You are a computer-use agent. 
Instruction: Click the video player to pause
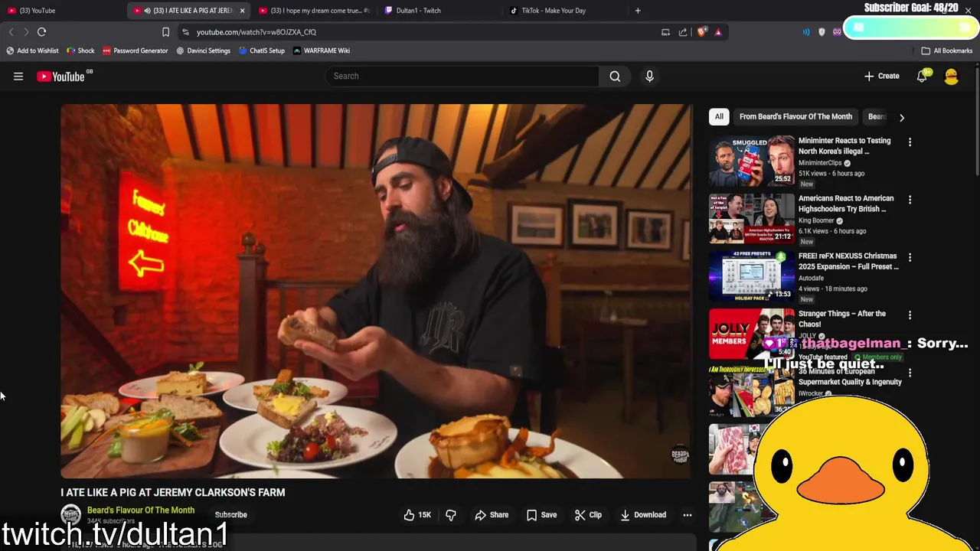[x=377, y=291]
